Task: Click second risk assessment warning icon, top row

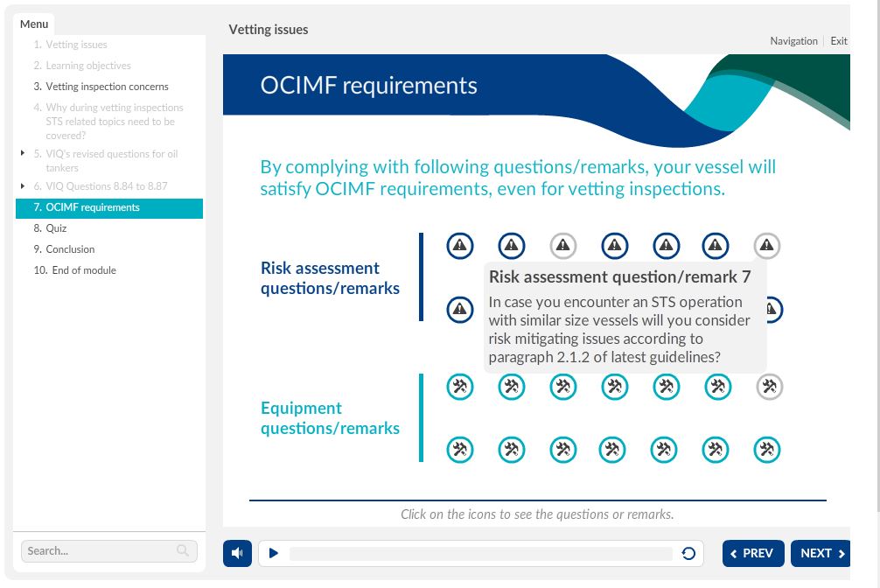Action: click(511, 245)
